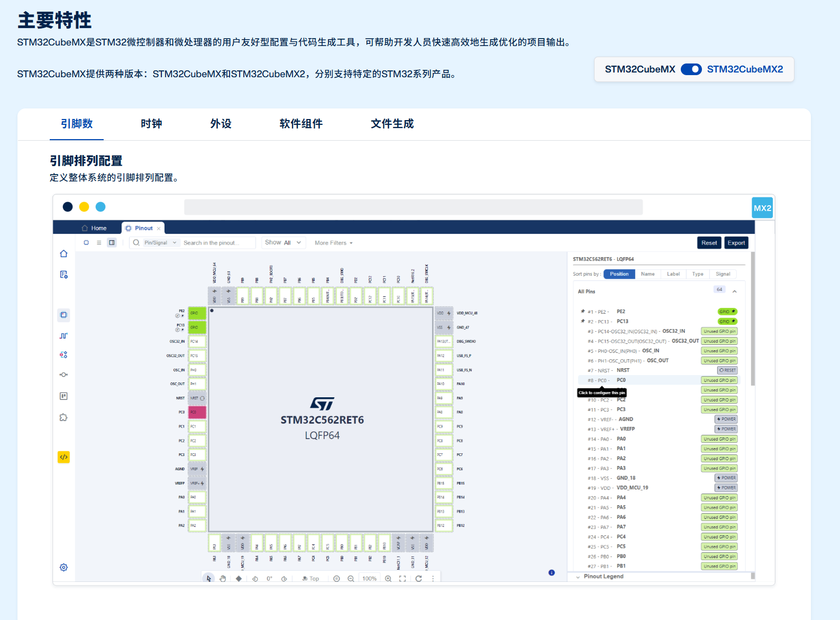840x620 pixels.
Task: Sort pins by Position
Action: 619,274
